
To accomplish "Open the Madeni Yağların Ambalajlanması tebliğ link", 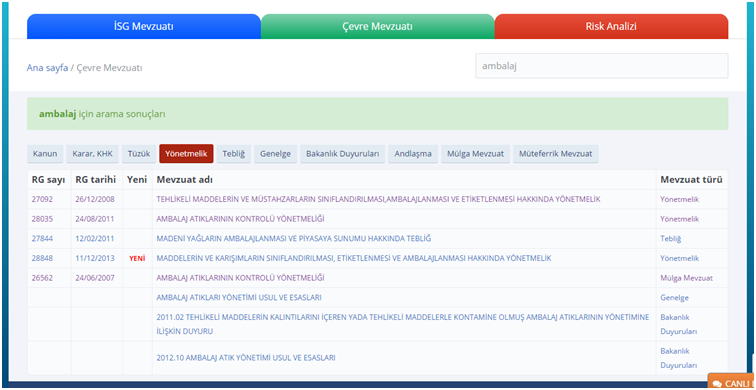I will (x=294, y=239).
